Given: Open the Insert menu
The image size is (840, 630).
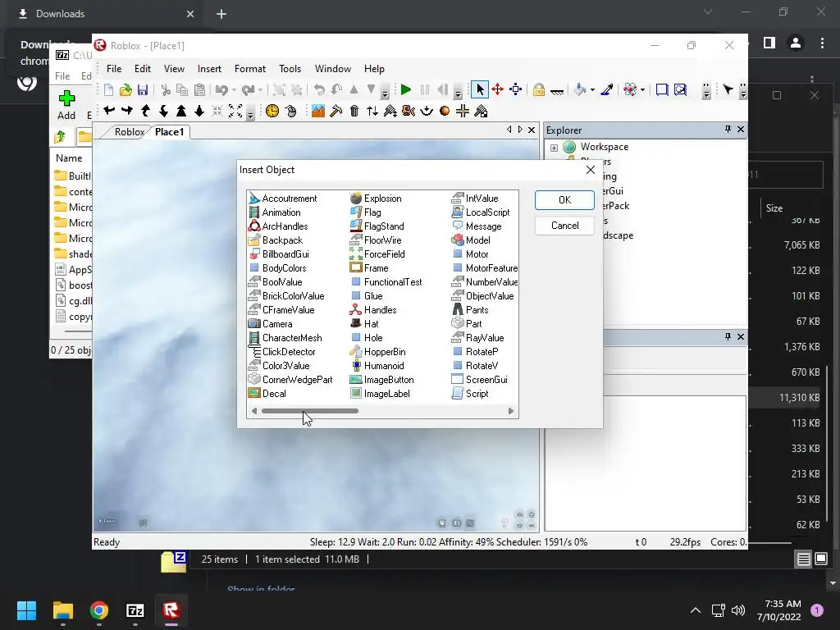Looking at the screenshot, I should [x=209, y=69].
